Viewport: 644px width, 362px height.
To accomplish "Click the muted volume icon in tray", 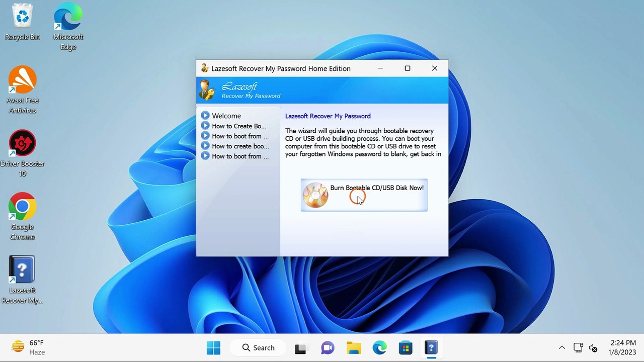I will pos(594,347).
